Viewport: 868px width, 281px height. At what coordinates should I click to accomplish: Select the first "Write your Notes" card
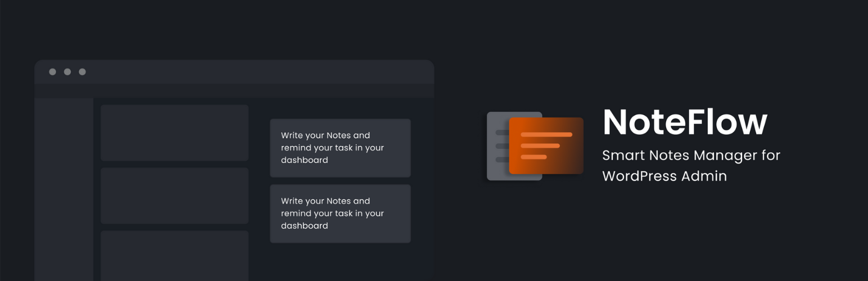340,148
